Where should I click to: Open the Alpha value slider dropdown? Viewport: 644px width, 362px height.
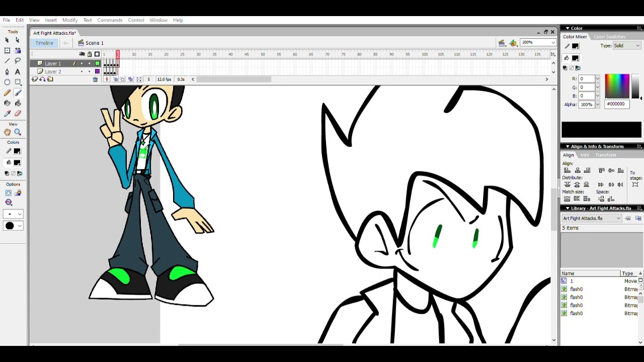click(597, 105)
